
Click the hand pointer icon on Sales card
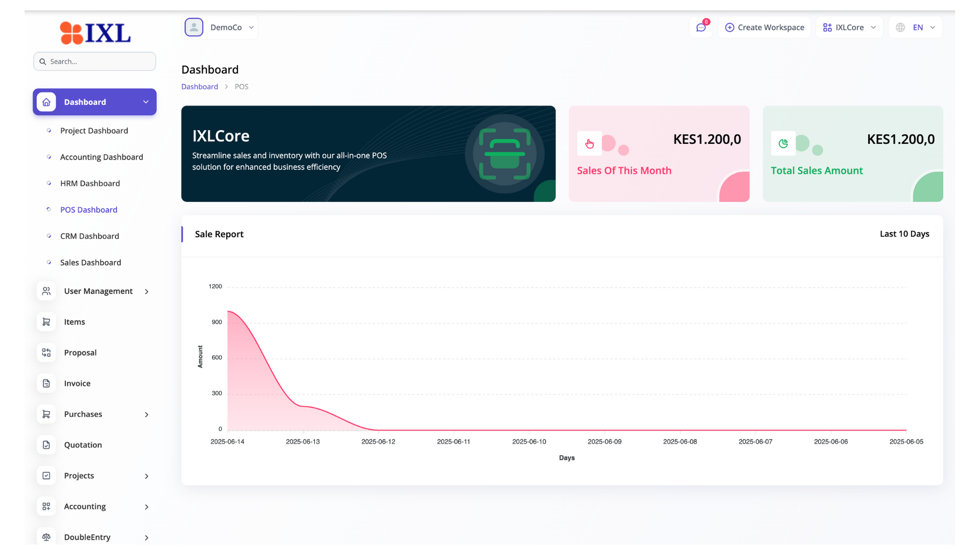590,144
